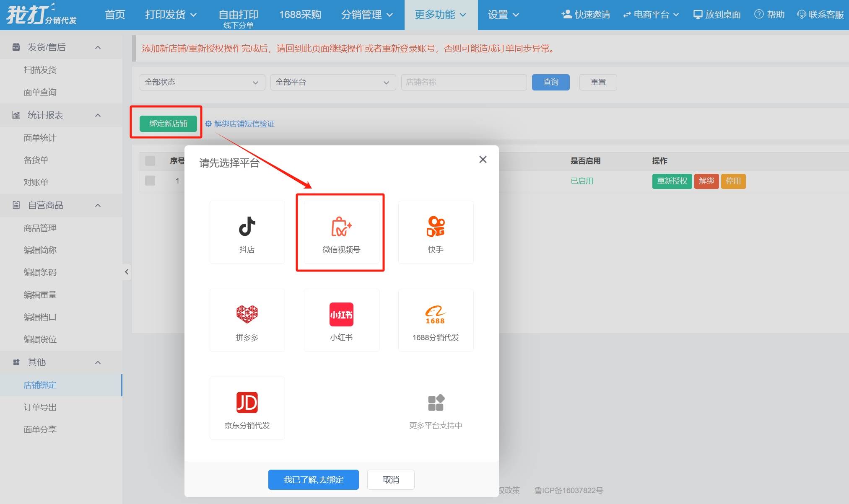Collapse the 其他 section chevron
This screenshot has height=504, width=849.
98,362
